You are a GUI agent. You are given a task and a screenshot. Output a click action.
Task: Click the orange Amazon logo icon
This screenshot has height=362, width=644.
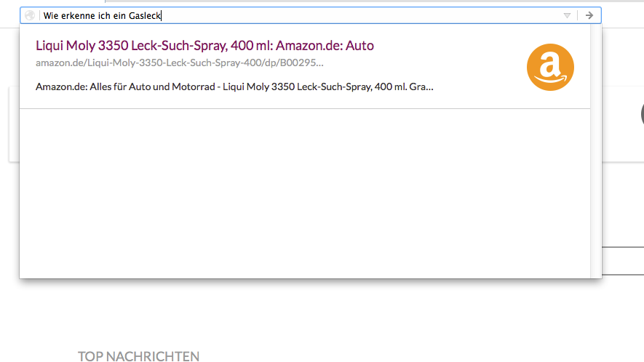coord(550,67)
